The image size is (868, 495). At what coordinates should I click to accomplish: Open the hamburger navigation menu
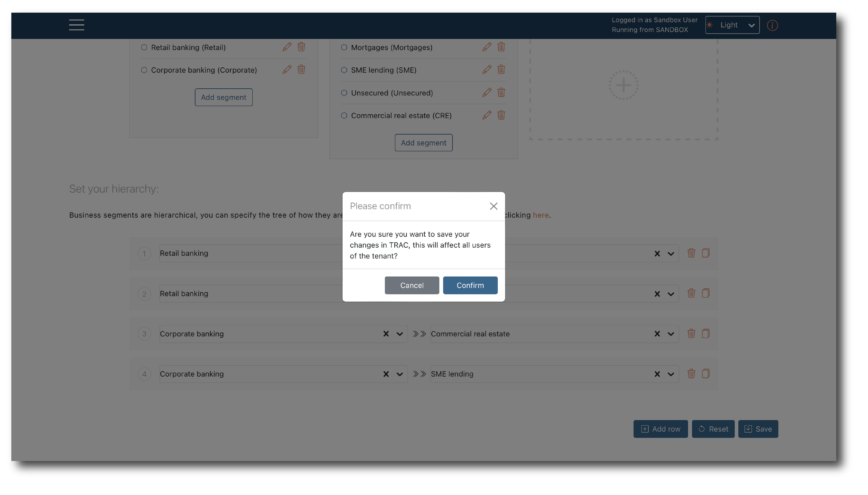pyautogui.click(x=76, y=25)
